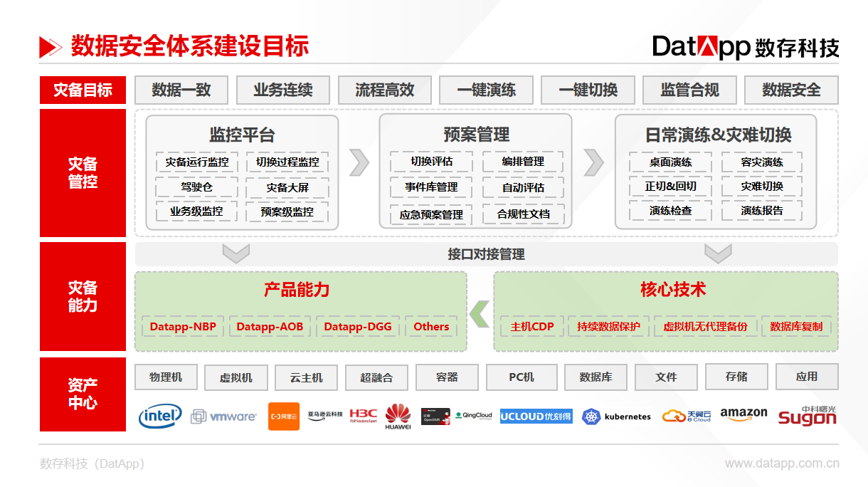The width and height of the screenshot is (868, 487).
Task: Select the orange 阿里云 logo
Action: pos(284,416)
